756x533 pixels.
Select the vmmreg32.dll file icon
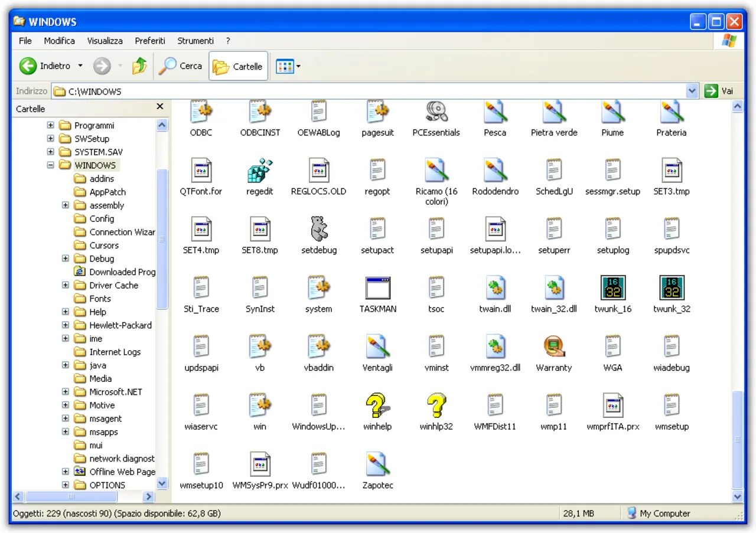(x=495, y=346)
